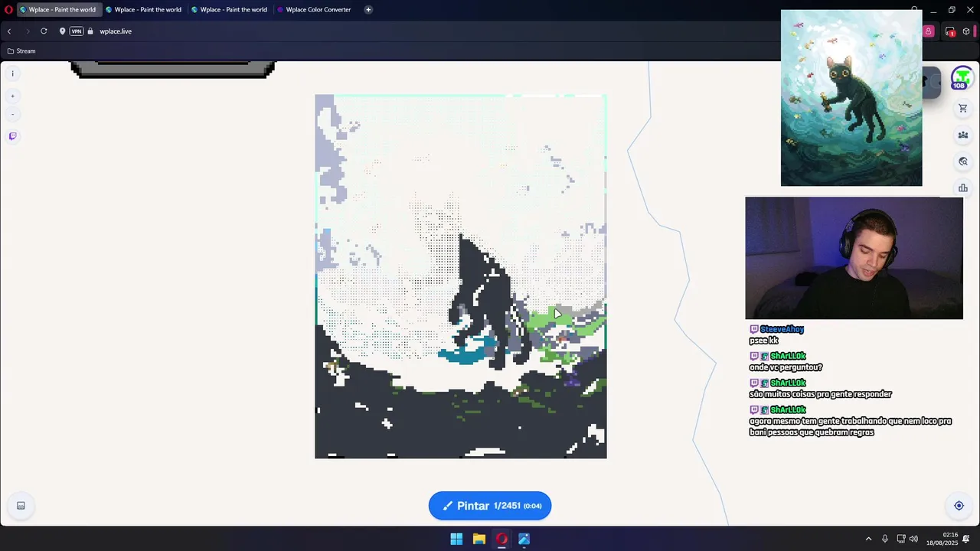
Task: Click the SteeveAhoy chat username
Action: point(782,329)
